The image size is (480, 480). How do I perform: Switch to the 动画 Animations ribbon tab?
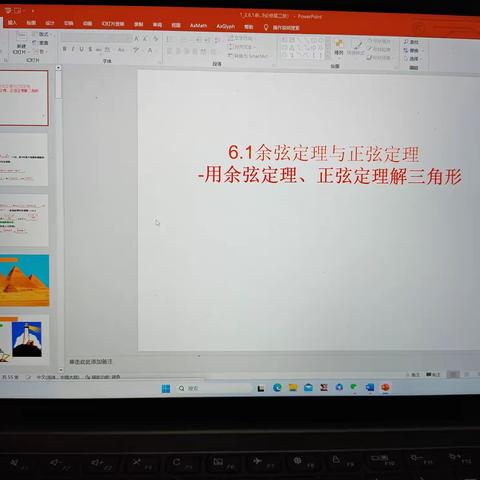(x=87, y=24)
